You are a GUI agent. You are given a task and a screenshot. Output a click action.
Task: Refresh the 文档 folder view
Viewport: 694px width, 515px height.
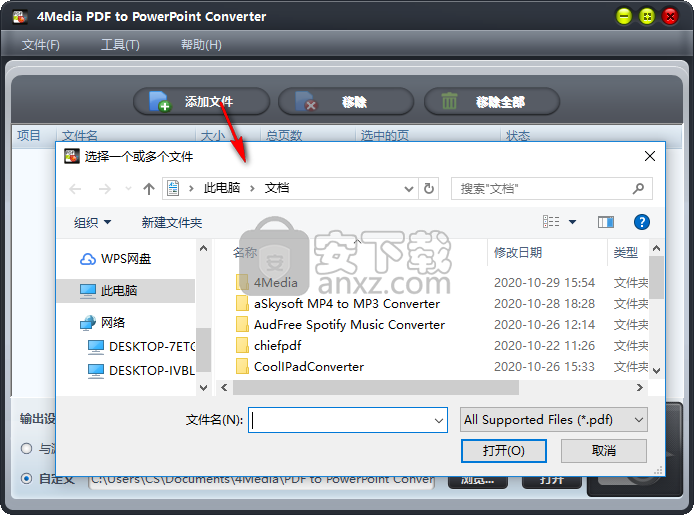click(428, 189)
